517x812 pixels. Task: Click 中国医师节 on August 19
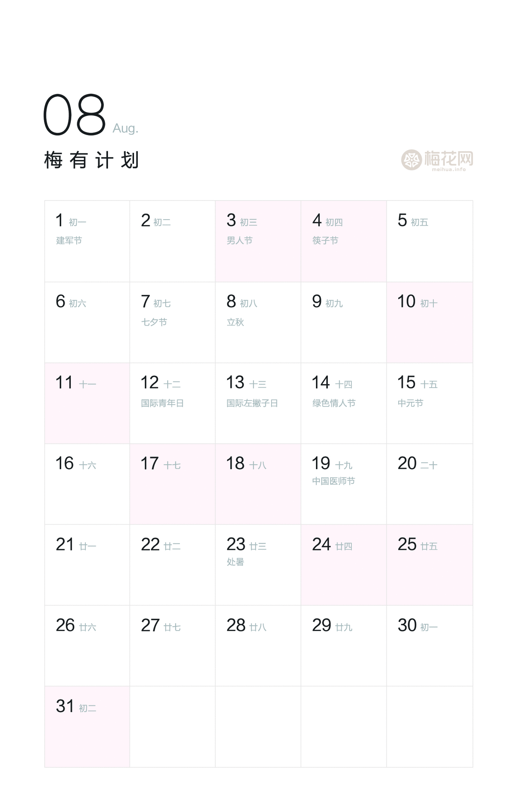(333, 481)
